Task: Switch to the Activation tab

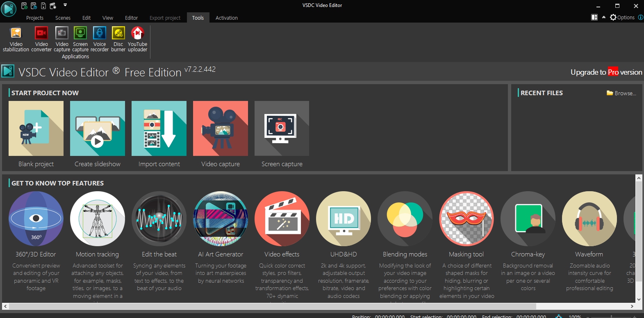Action: click(227, 18)
